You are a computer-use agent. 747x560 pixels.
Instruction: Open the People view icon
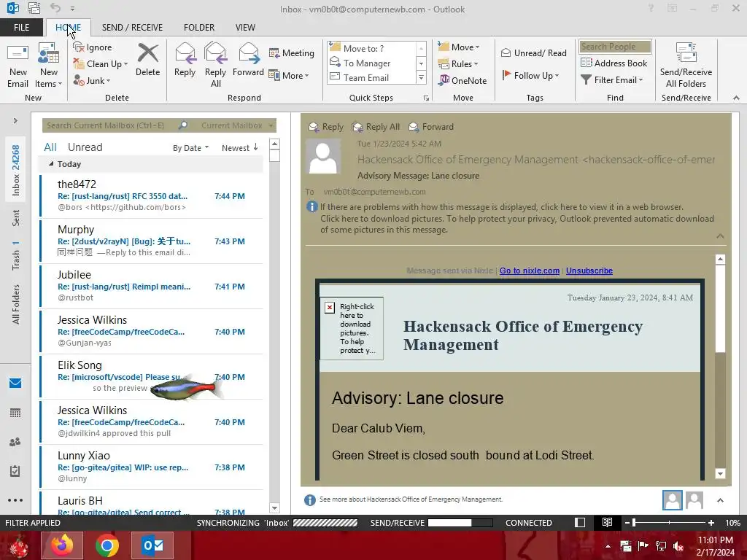click(15, 442)
